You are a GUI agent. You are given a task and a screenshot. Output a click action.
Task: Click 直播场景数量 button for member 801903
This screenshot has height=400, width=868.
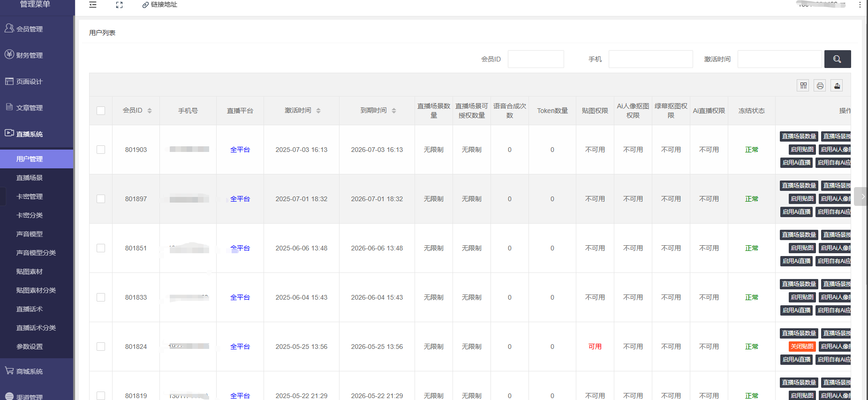tap(799, 136)
